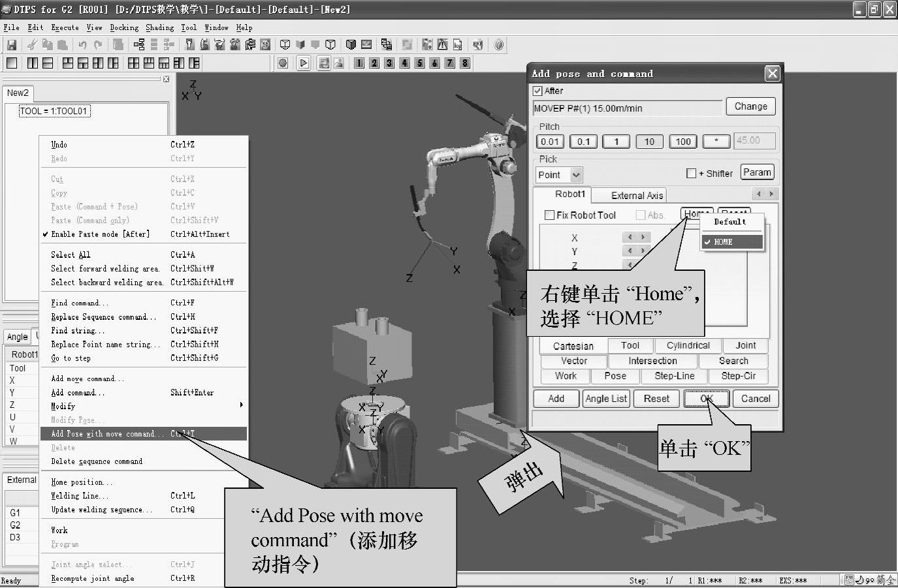Click the numbered toolbar button 4
Screen dimensions: 898x588
404,63
